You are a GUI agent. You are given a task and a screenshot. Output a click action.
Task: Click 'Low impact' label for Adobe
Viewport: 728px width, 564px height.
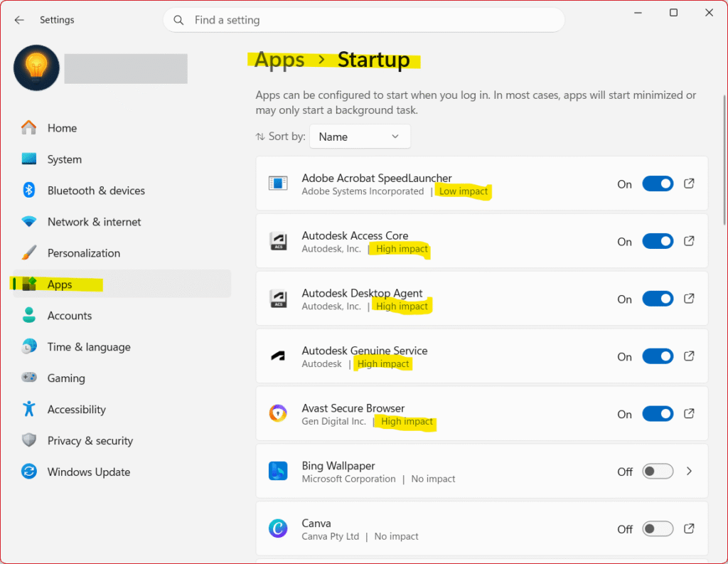click(x=464, y=191)
